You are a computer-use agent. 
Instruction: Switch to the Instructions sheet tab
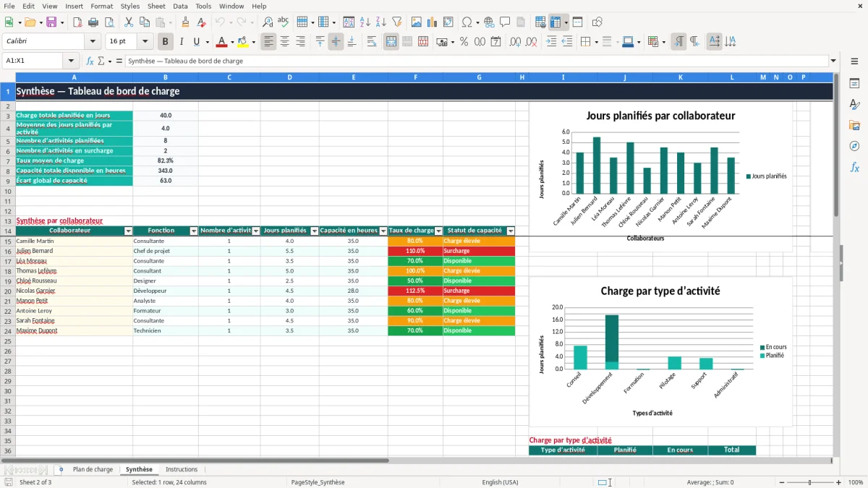point(181,470)
